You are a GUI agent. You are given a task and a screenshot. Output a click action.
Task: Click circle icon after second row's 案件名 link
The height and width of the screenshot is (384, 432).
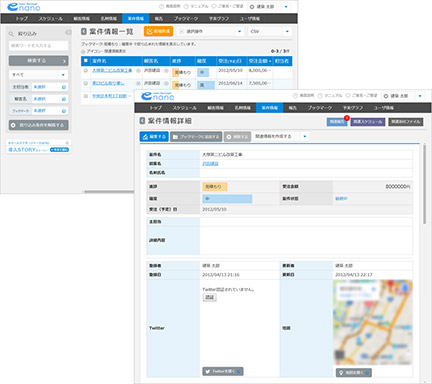click(138, 83)
